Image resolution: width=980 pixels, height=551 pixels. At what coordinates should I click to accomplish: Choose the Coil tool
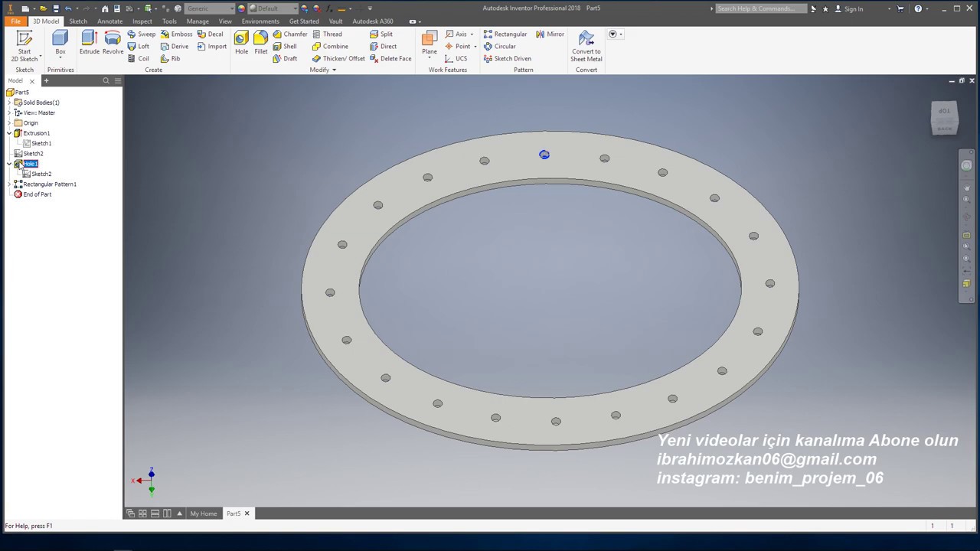[139, 59]
